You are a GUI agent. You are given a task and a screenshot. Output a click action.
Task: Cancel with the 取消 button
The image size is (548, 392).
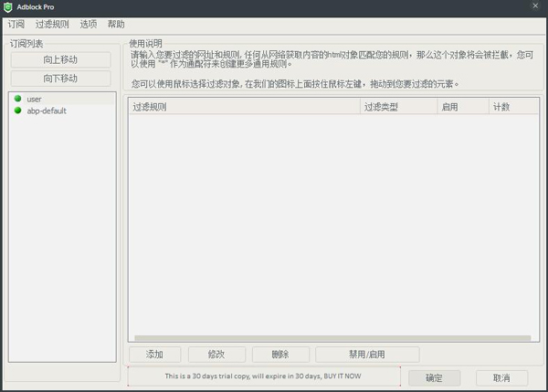[501, 378]
